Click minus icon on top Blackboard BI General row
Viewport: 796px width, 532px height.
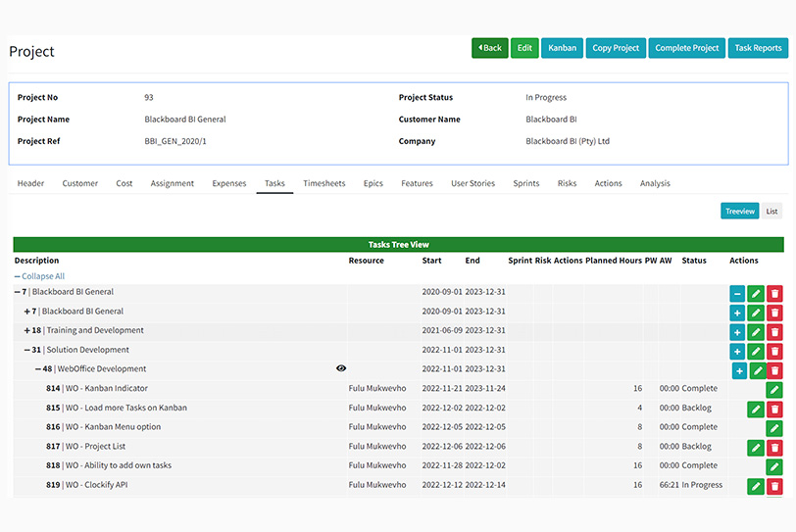[x=736, y=293]
